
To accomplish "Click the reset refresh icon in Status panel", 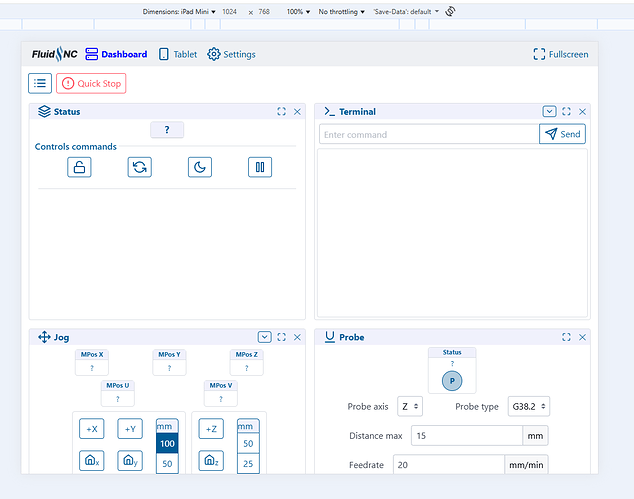I will click(x=139, y=167).
